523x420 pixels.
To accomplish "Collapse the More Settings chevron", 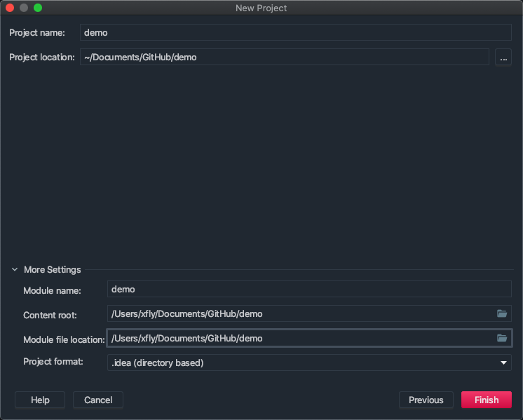I will tap(15, 269).
